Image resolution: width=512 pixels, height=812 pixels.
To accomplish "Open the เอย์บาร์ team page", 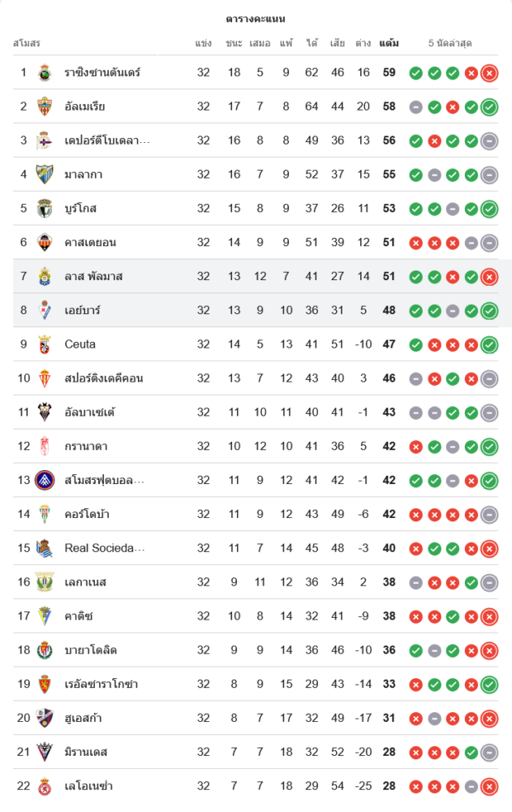I will 83,310.
